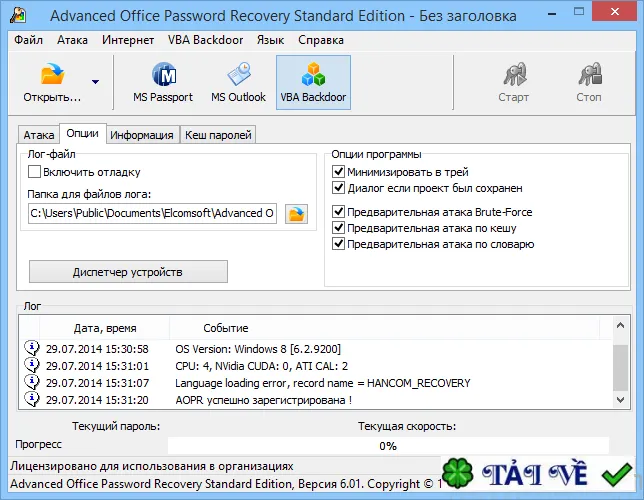This screenshot has width=644, height=500.
Task: Click the Стоп toolbar icon
Action: pos(590,74)
